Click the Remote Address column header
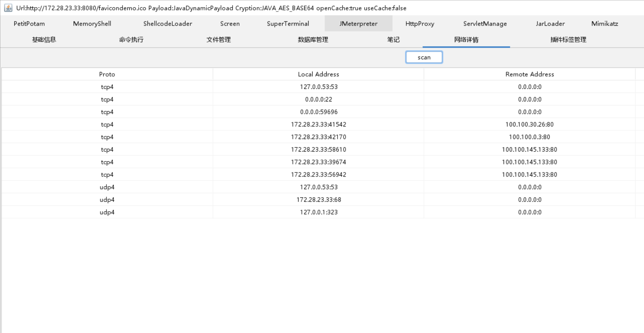Screen dimensions: 644x333 coord(529,74)
